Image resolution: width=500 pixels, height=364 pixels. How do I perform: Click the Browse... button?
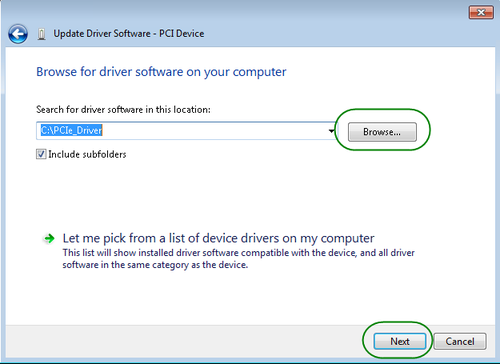pyautogui.click(x=382, y=132)
